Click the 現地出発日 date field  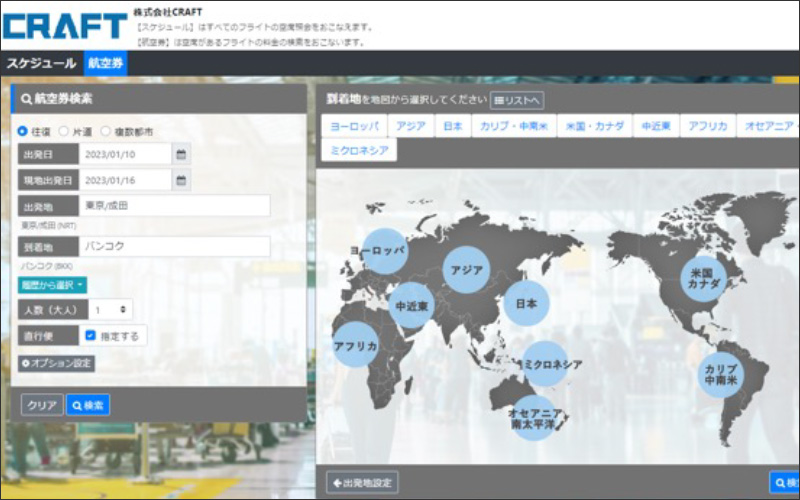126,180
